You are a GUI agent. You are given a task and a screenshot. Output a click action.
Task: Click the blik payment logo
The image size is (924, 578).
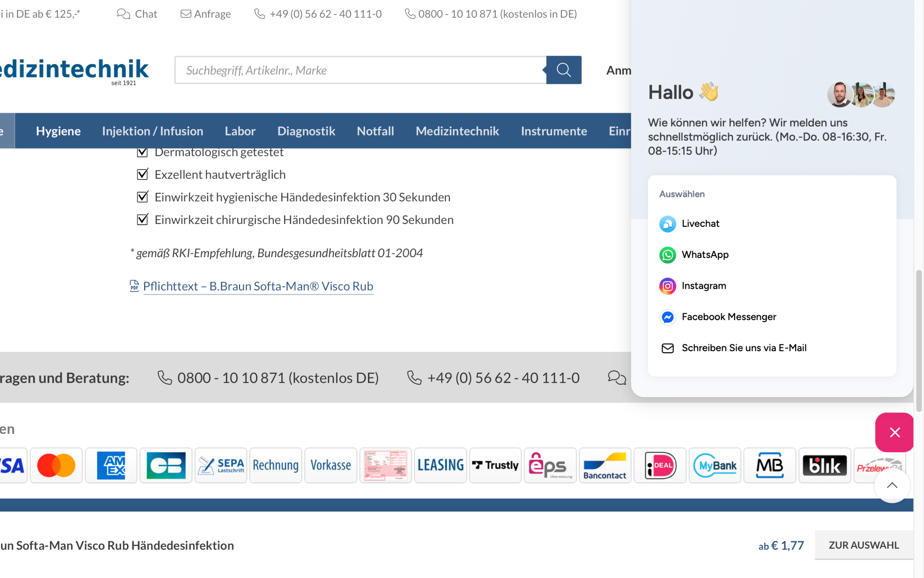click(x=825, y=465)
